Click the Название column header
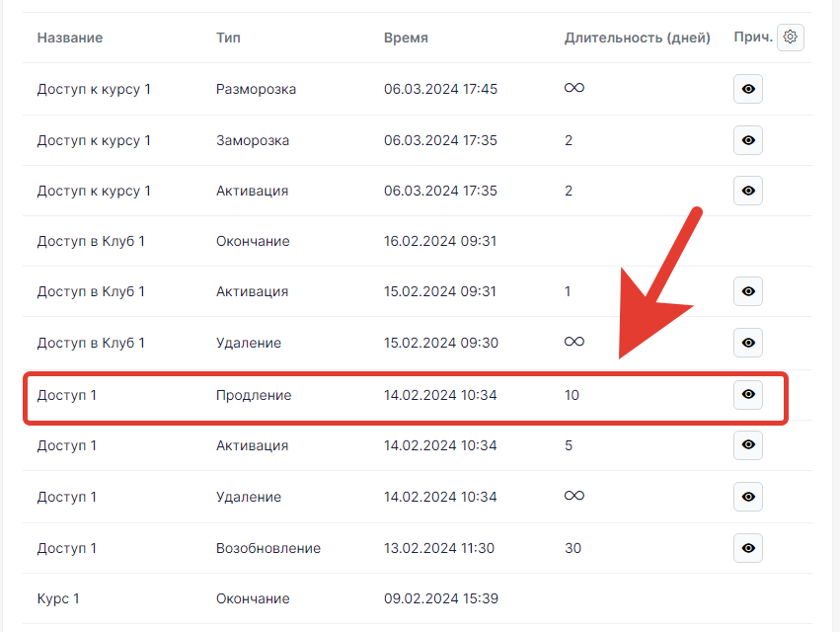This screenshot has height=632, width=840. pyautogui.click(x=70, y=38)
